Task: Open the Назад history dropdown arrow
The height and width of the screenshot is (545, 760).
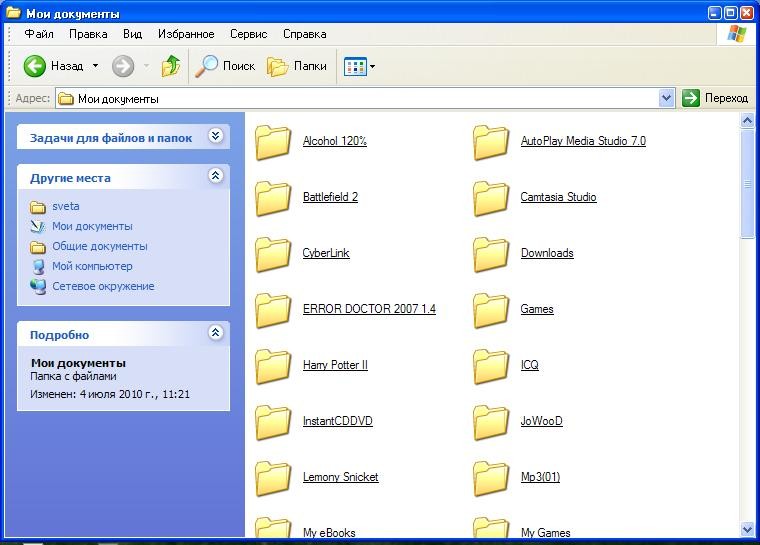Action: [x=95, y=65]
